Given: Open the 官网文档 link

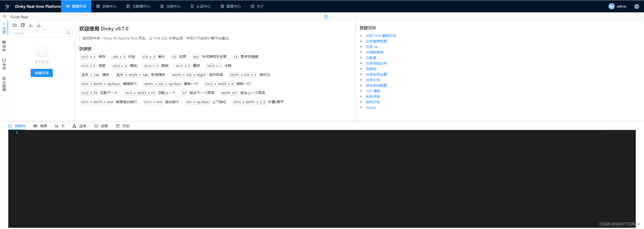Looking at the screenshot, I should coord(373,102).
